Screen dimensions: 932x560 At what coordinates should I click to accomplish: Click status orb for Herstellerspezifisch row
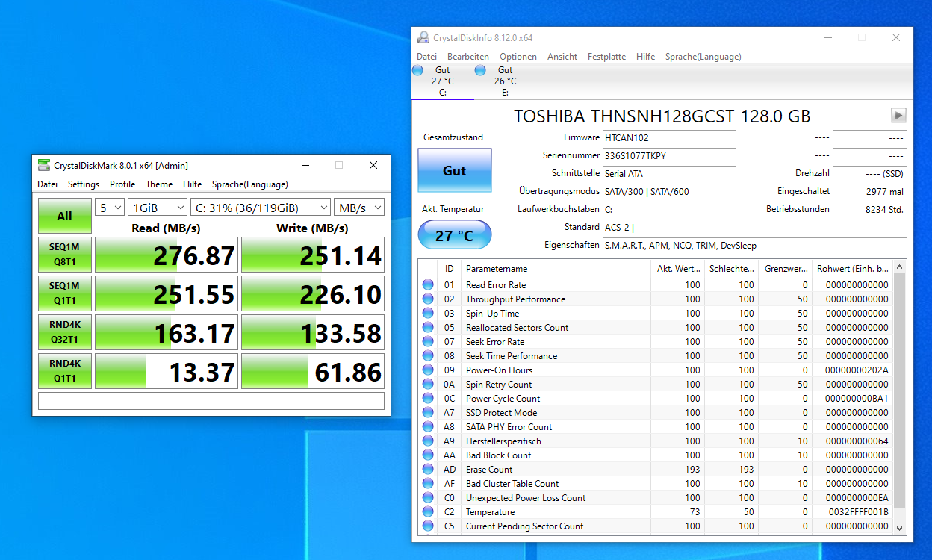click(x=428, y=441)
